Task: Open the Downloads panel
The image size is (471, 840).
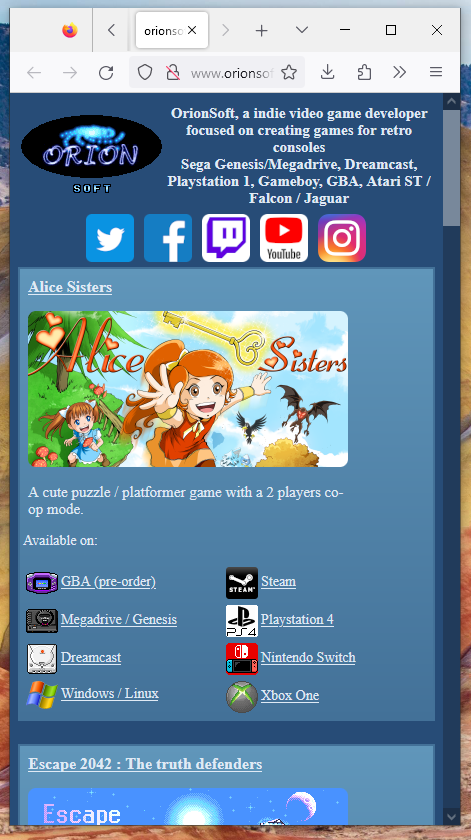Action: (327, 72)
